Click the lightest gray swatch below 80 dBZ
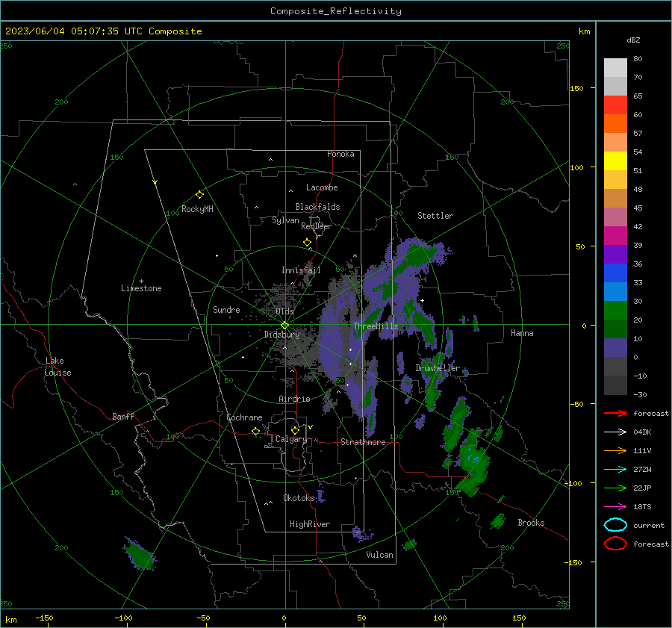The image size is (672, 628). [x=615, y=68]
